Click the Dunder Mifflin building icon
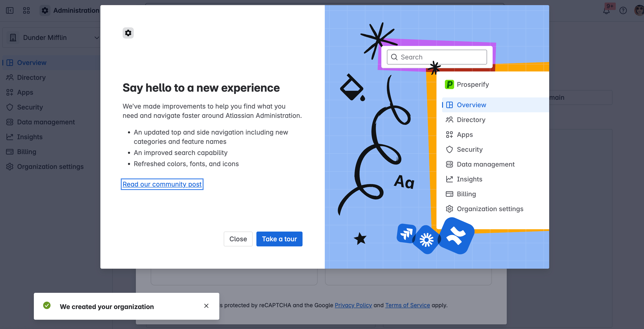The image size is (644, 329). tap(13, 38)
